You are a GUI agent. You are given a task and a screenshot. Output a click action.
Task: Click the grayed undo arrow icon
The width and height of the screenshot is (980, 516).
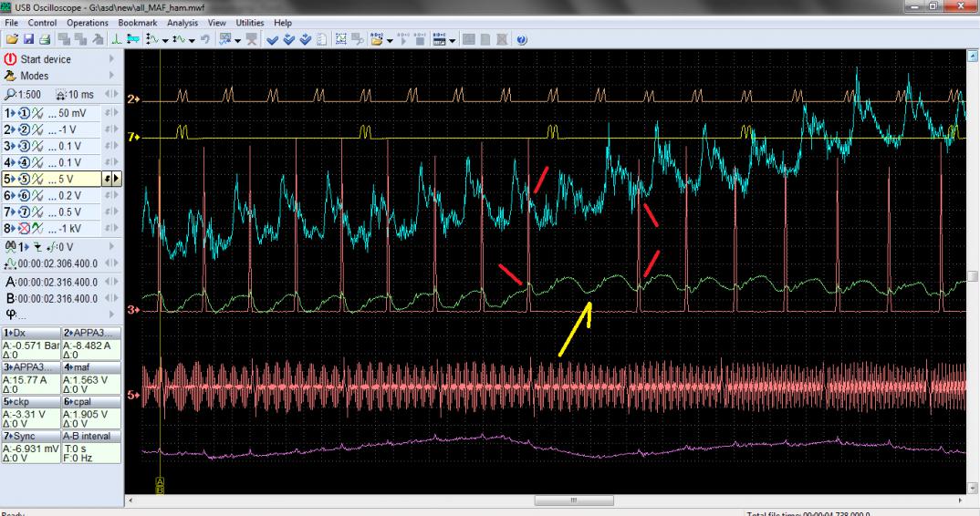click(205, 39)
